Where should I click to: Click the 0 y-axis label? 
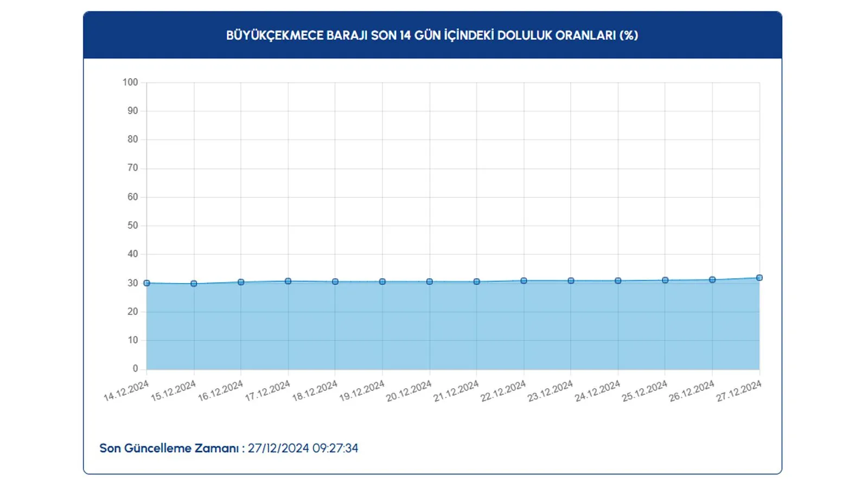click(x=136, y=369)
